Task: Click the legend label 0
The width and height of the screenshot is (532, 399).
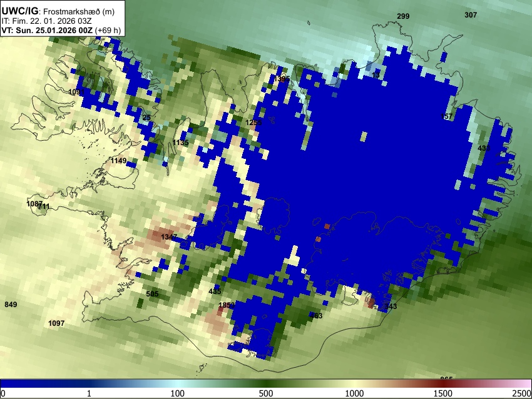Action: tap(3, 393)
